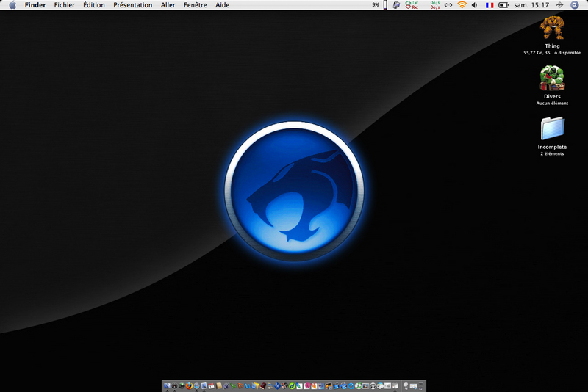Open the Fichier menu
The image size is (588, 392).
coord(64,5)
